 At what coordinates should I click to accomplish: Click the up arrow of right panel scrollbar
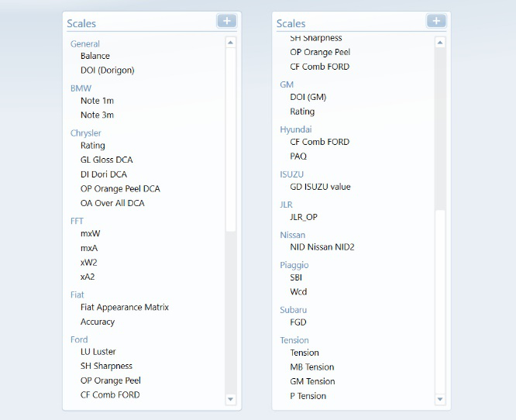[x=440, y=43]
